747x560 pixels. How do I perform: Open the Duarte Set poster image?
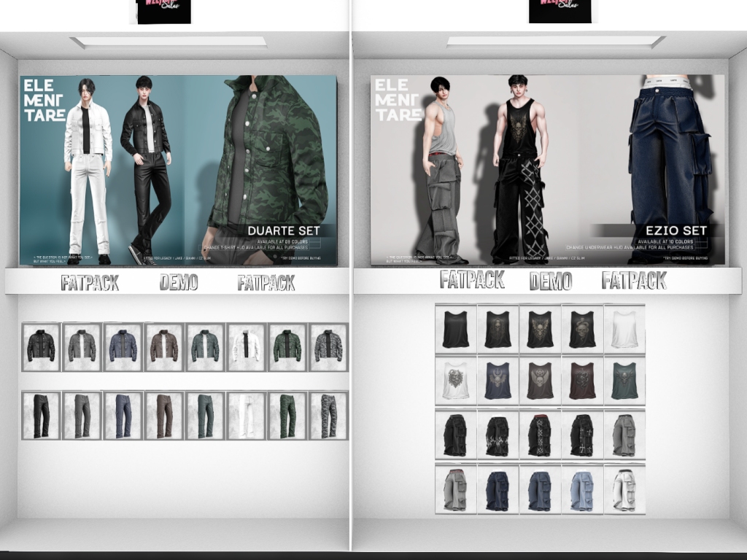coord(178,170)
